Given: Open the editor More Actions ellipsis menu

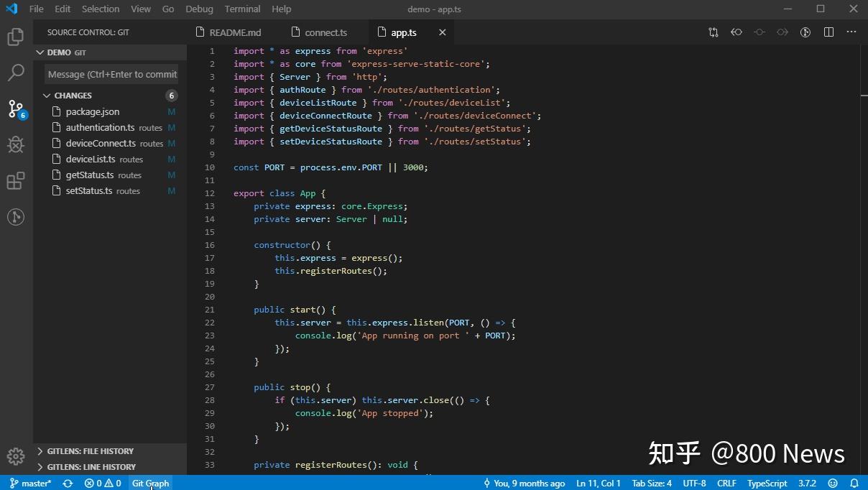Looking at the screenshot, I should [x=851, y=32].
